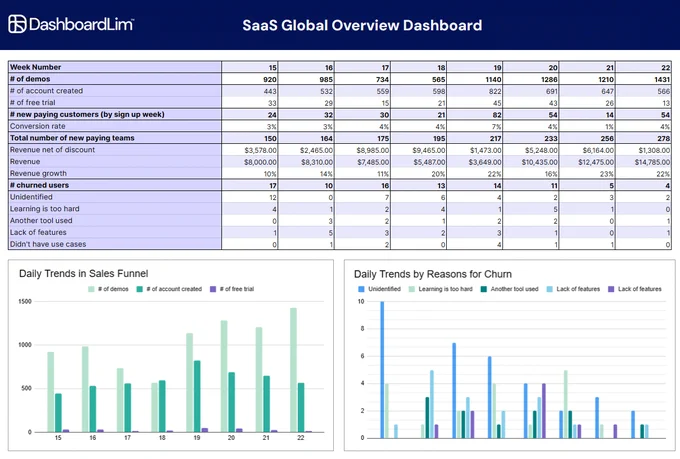Click the SaaS Global Overview Dashboard title
Screen dimensions: 680x459
click(362, 25)
